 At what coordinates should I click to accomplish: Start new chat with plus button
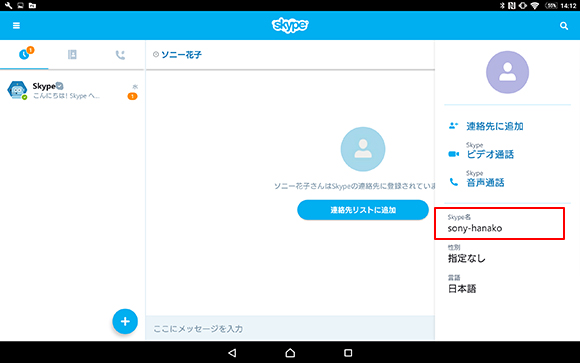pos(125,321)
